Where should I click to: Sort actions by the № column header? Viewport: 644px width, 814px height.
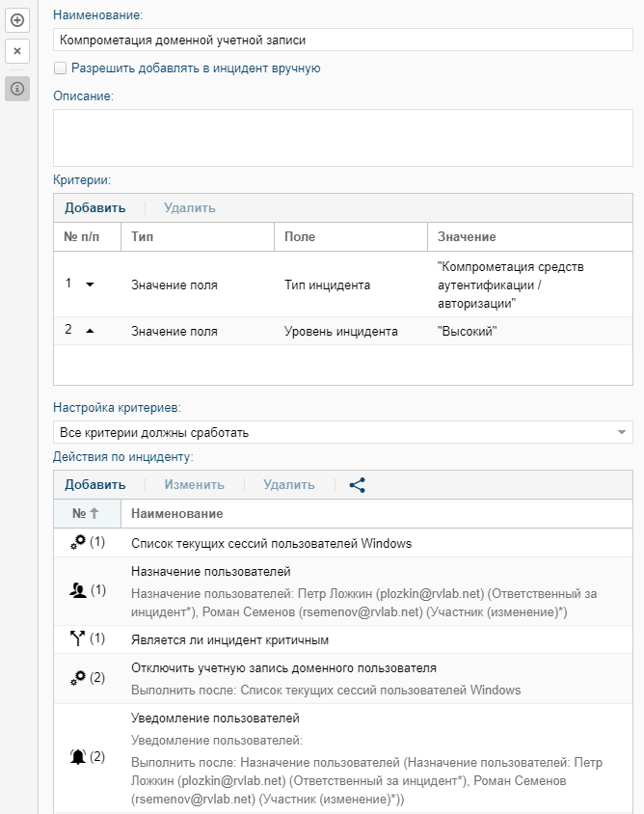[x=87, y=514]
